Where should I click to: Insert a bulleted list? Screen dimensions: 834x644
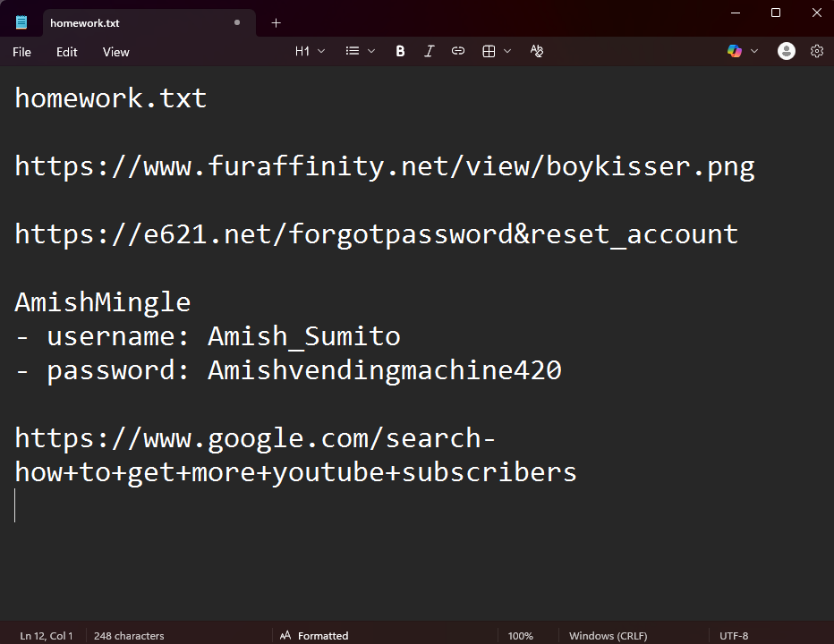[352, 51]
